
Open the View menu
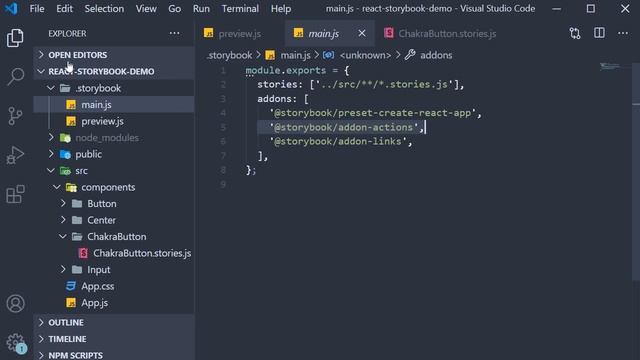[x=146, y=9]
